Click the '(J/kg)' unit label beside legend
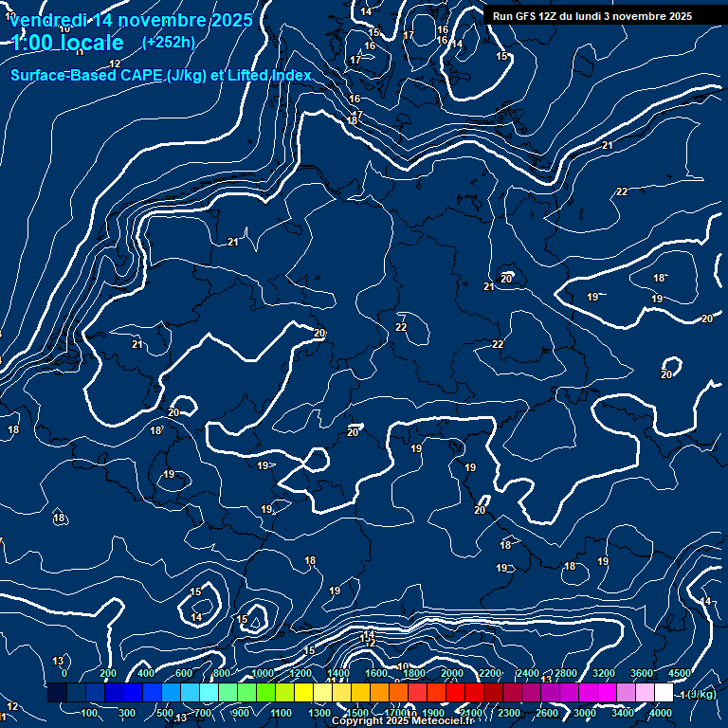The image size is (728, 728). click(701, 694)
